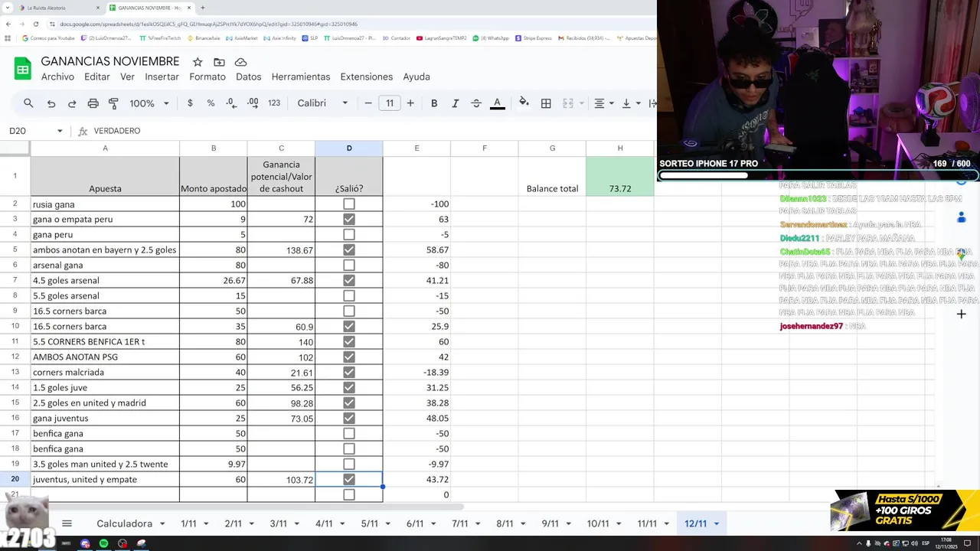Open the Insertar menu
The height and width of the screenshot is (551, 980).
pyautogui.click(x=162, y=77)
